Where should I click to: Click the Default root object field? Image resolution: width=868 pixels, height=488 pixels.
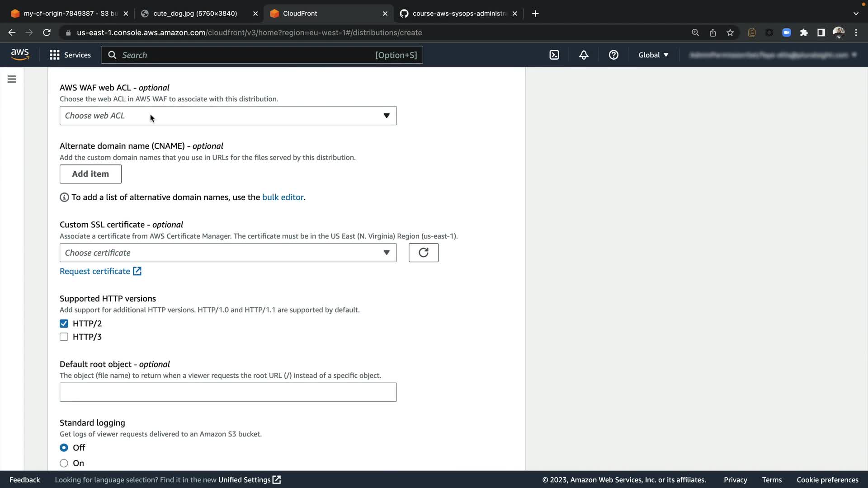tap(228, 392)
